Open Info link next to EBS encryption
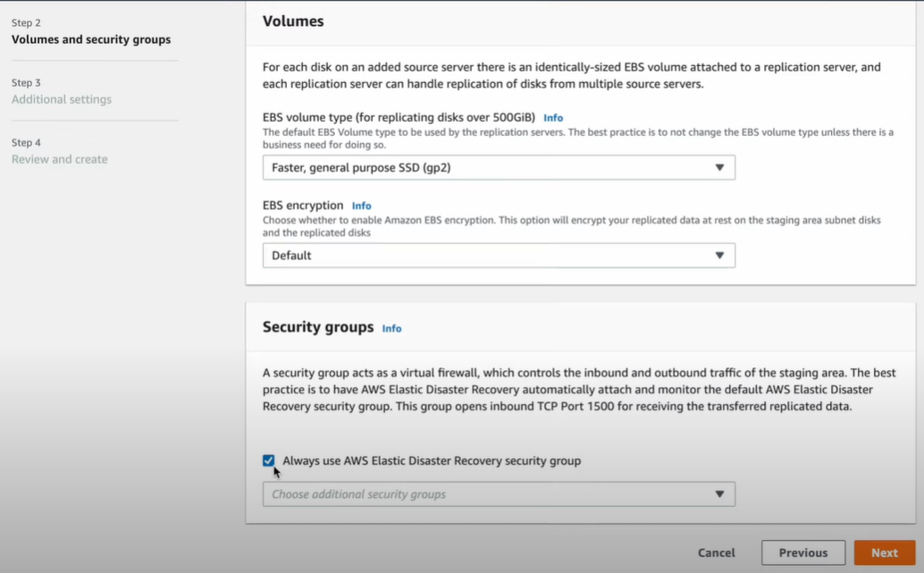Image resolution: width=924 pixels, height=573 pixels. pyautogui.click(x=361, y=206)
